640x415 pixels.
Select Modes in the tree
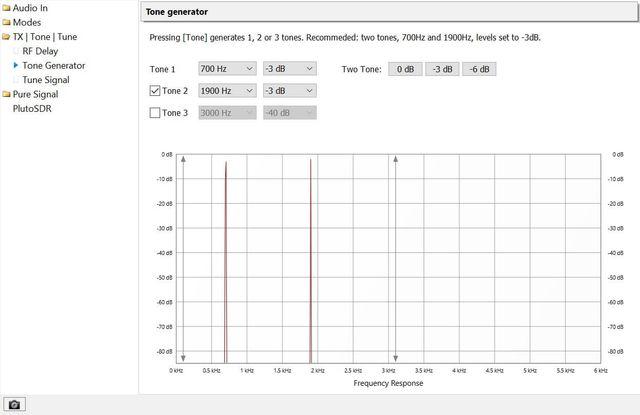click(27, 22)
